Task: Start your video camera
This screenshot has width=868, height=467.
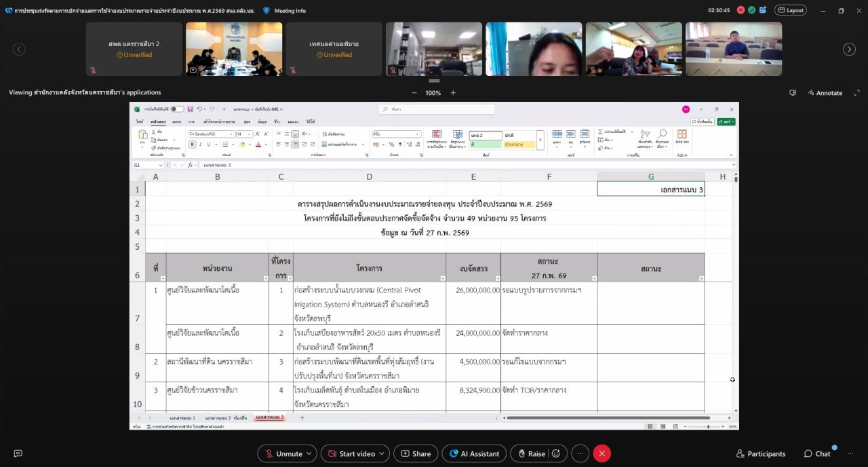Action: (350, 453)
